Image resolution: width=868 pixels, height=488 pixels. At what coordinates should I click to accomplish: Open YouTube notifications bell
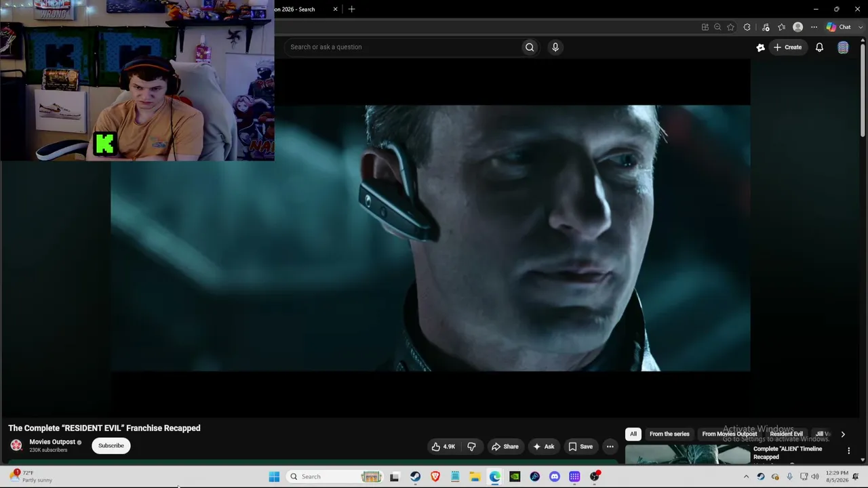(x=819, y=47)
